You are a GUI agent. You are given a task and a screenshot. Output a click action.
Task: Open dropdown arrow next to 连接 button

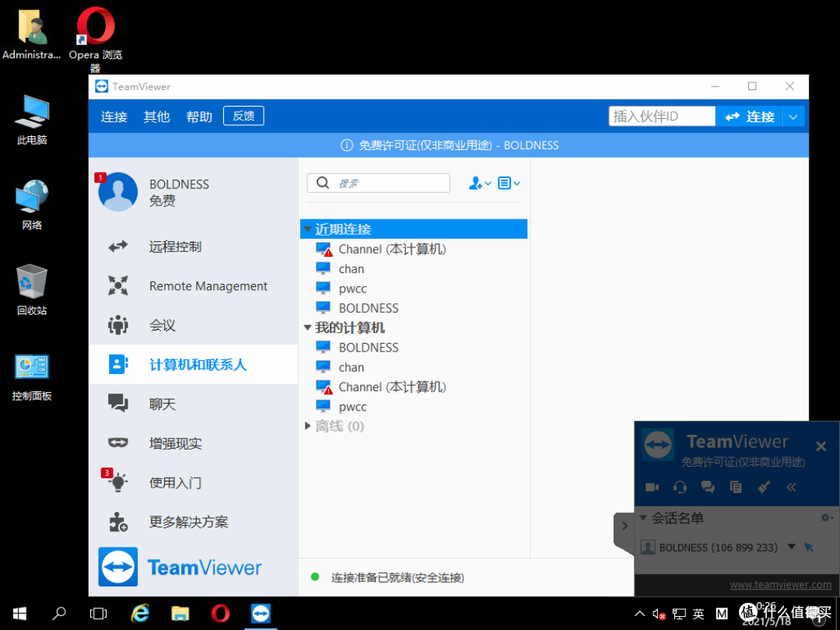pyautogui.click(x=793, y=117)
